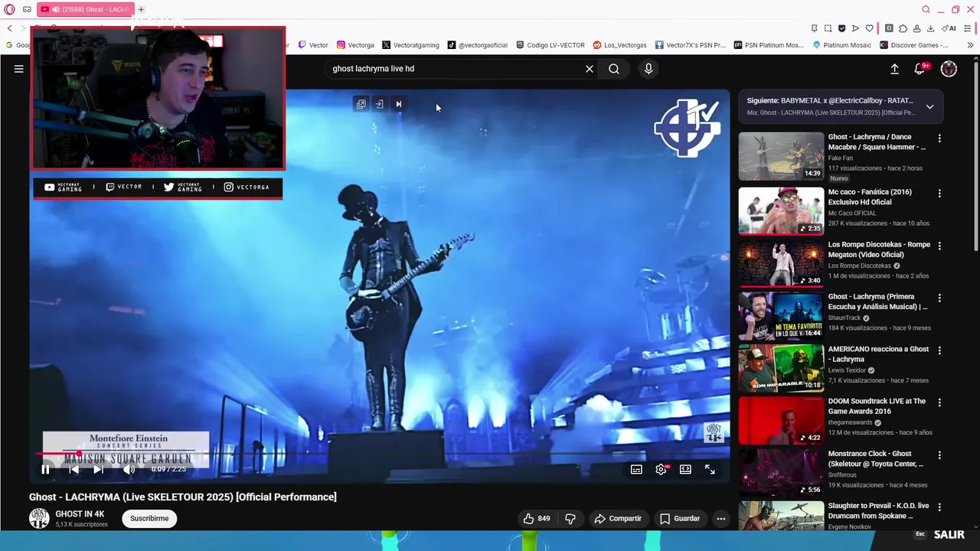
Task: Open Opera easy setup sliders icon
Action: pyautogui.click(x=968, y=28)
